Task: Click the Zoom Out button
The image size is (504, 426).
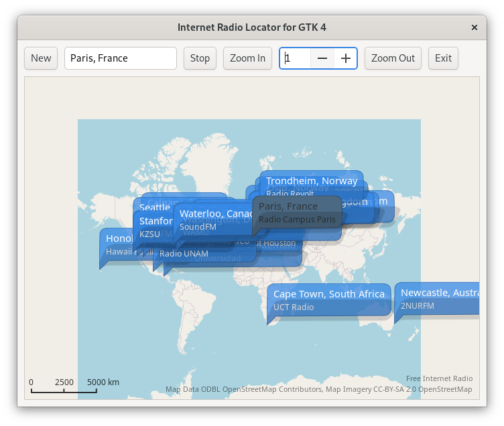Action: pyautogui.click(x=393, y=58)
